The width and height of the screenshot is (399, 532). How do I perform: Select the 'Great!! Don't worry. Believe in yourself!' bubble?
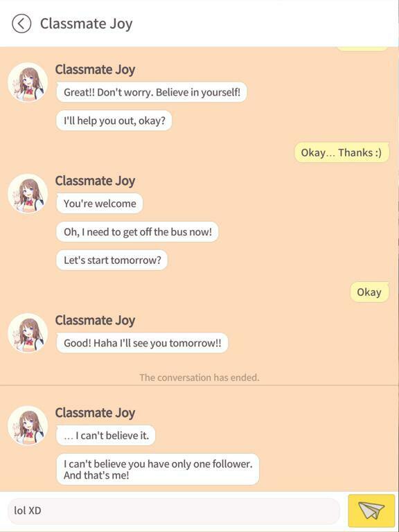coord(152,92)
